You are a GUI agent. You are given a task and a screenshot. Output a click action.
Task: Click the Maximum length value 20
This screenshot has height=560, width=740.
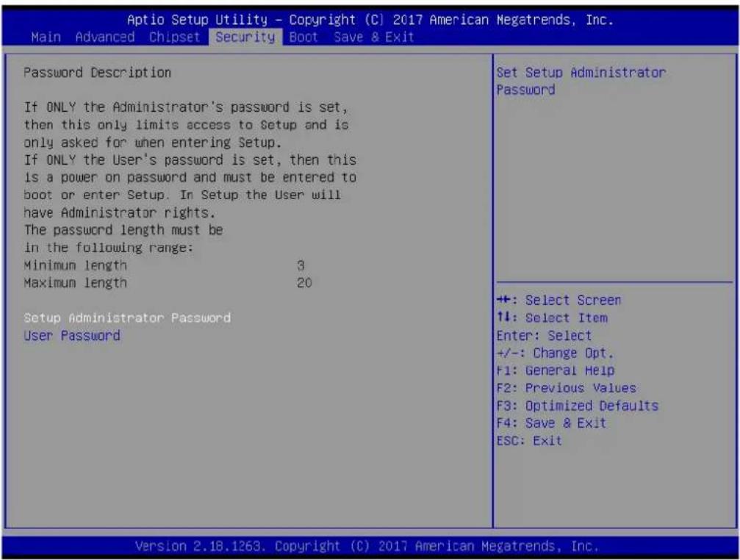(304, 283)
